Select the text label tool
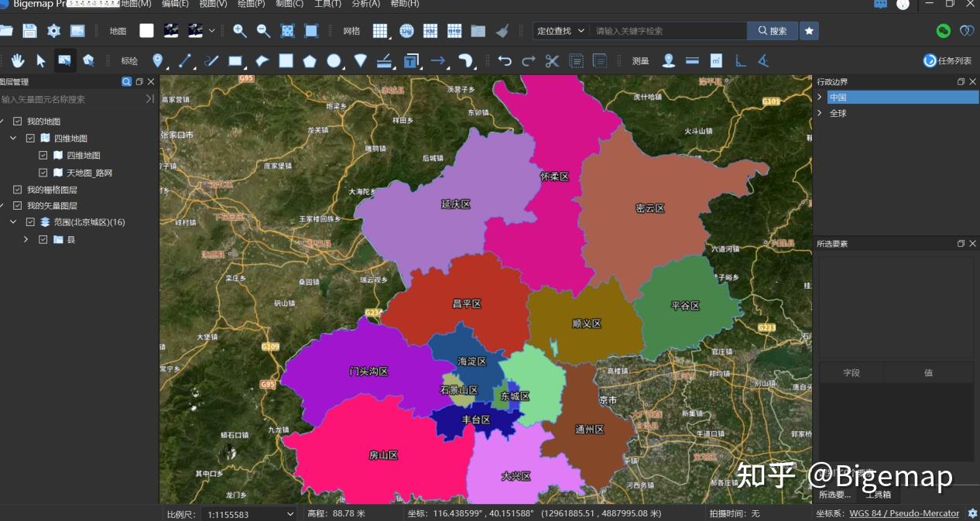Image resolution: width=980 pixels, height=521 pixels. click(412, 60)
